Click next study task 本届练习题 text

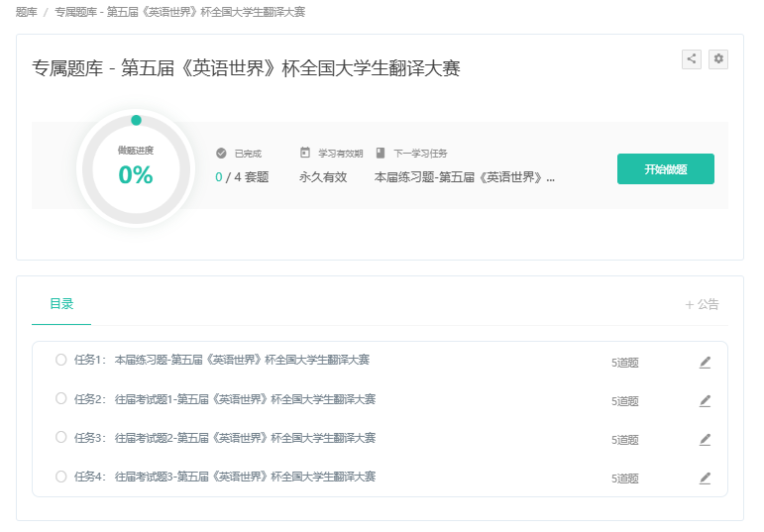(x=464, y=177)
